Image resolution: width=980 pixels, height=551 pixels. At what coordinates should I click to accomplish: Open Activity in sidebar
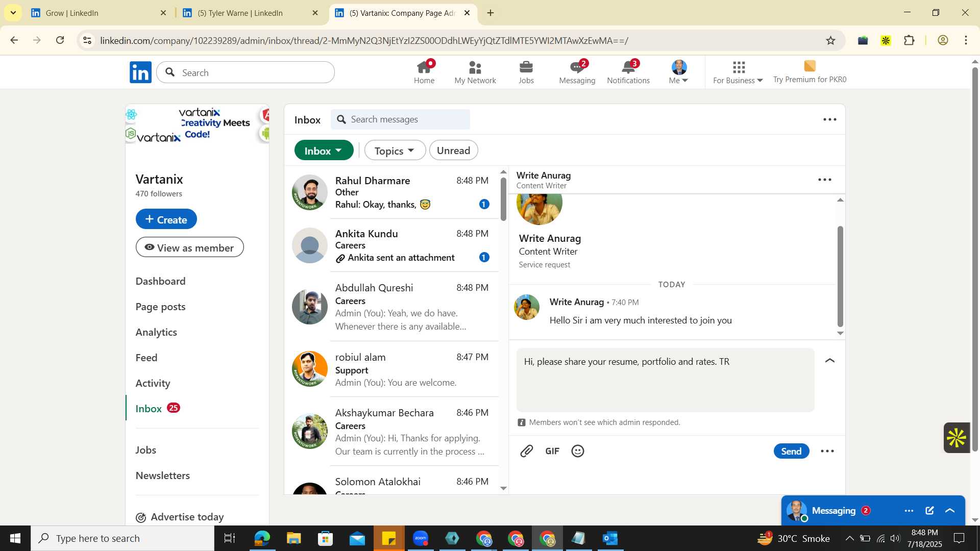click(153, 383)
